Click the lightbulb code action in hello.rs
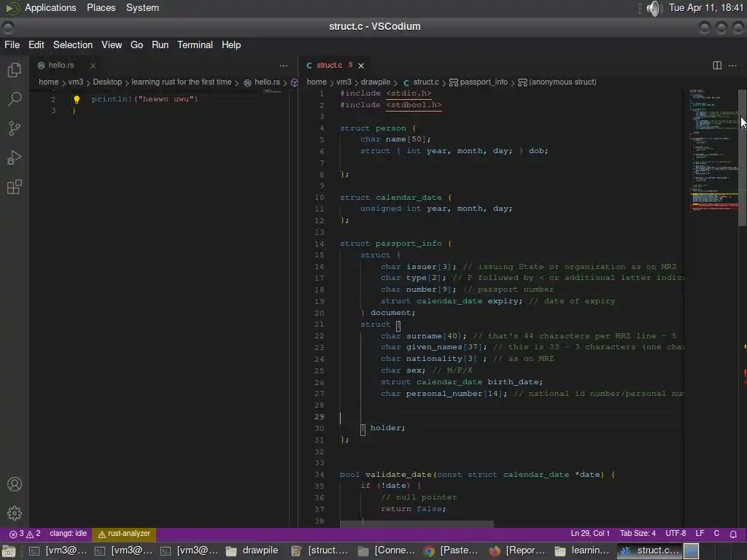 pyautogui.click(x=76, y=99)
